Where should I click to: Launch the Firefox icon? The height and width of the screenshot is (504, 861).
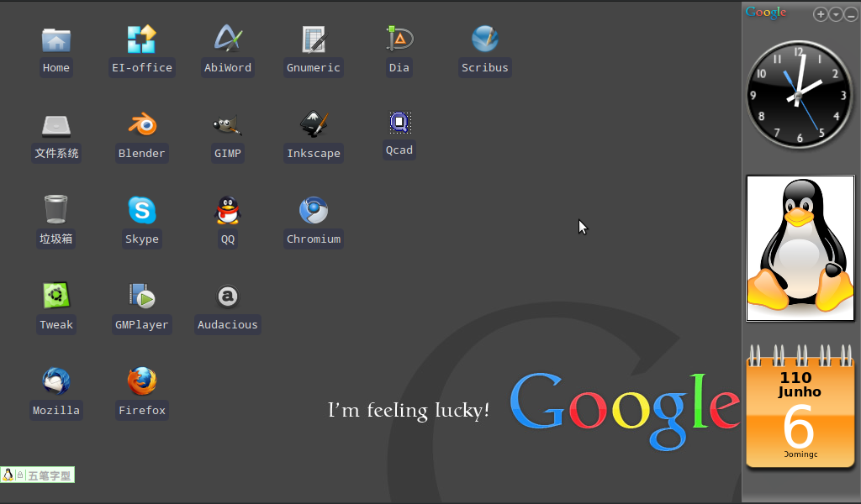[141, 381]
